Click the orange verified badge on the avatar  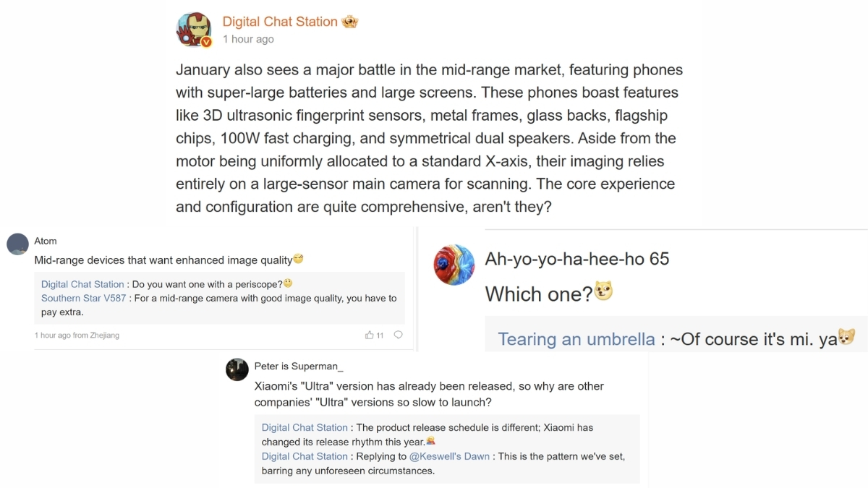tap(206, 42)
